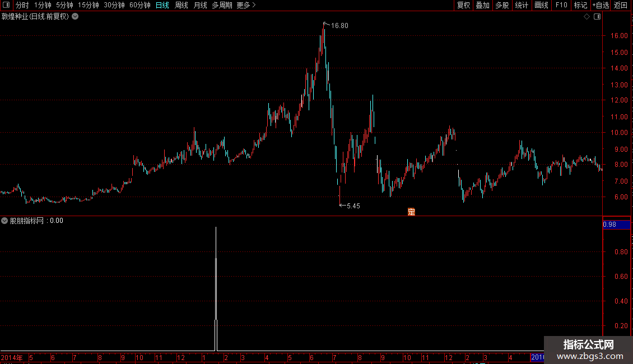633x364 pixels.
Task: Click the 标记 mark button
Action: point(580,5)
